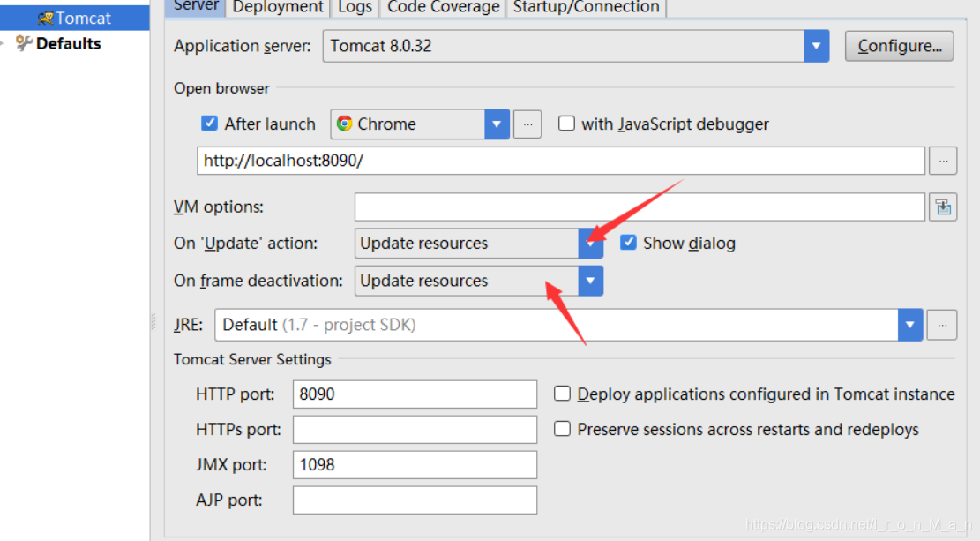Click ellipsis button next to JRE
980x541 pixels.
tap(942, 325)
